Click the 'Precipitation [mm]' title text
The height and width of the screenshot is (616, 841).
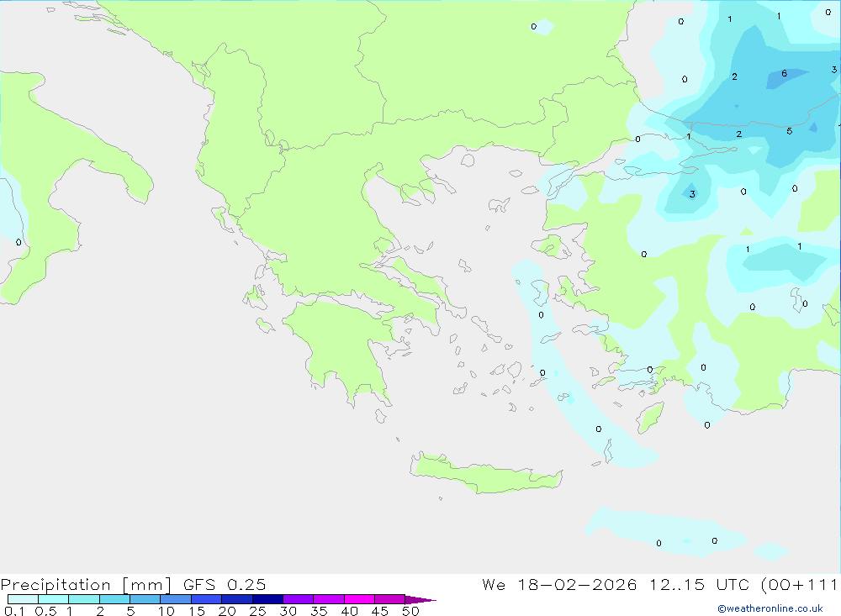[x=86, y=584]
